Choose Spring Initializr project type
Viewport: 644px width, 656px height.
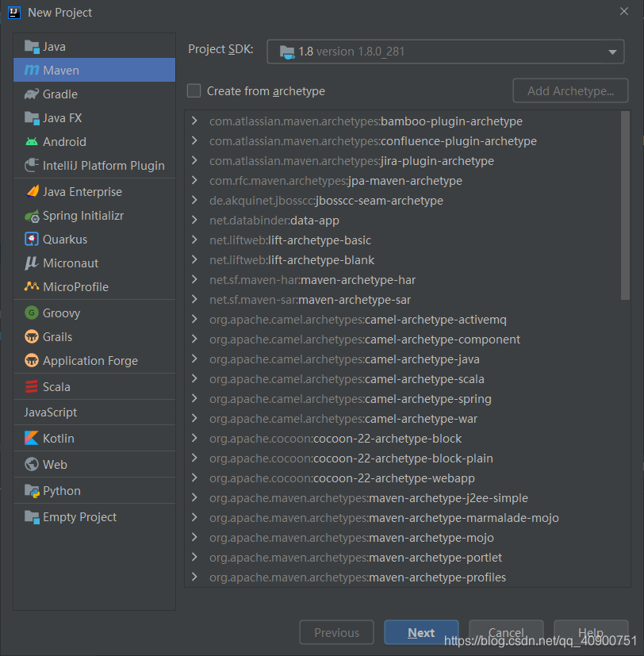pyautogui.click(x=94, y=216)
